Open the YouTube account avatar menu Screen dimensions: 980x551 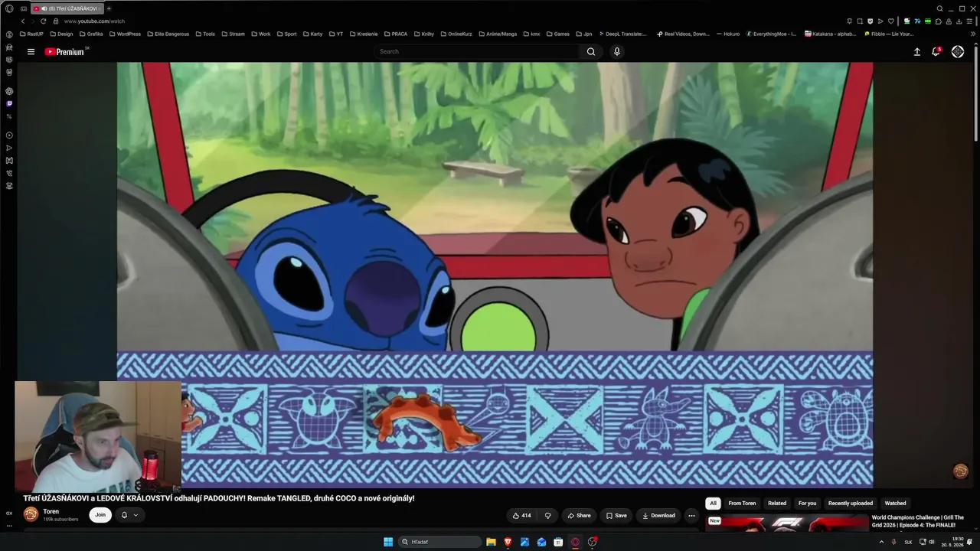point(958,51)
